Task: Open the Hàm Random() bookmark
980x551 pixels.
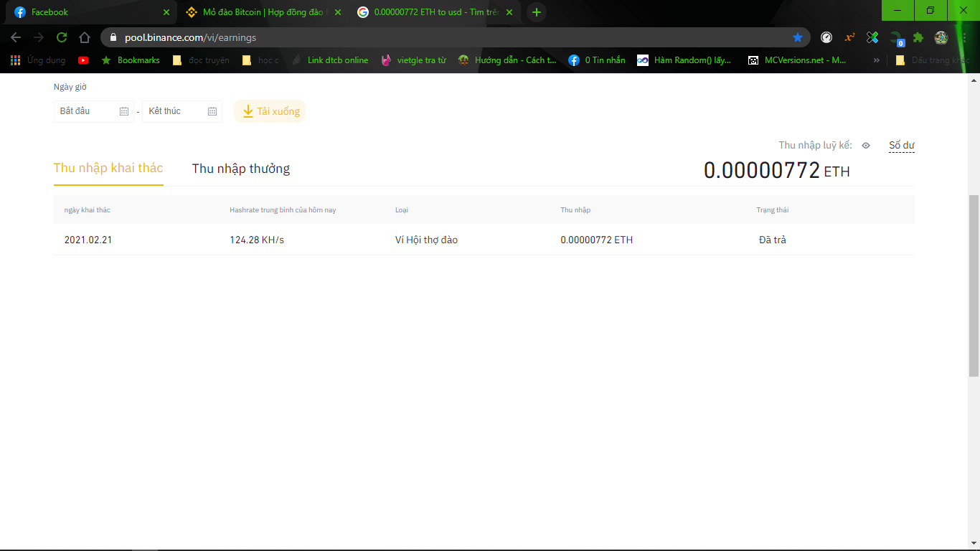Action: 684,60
